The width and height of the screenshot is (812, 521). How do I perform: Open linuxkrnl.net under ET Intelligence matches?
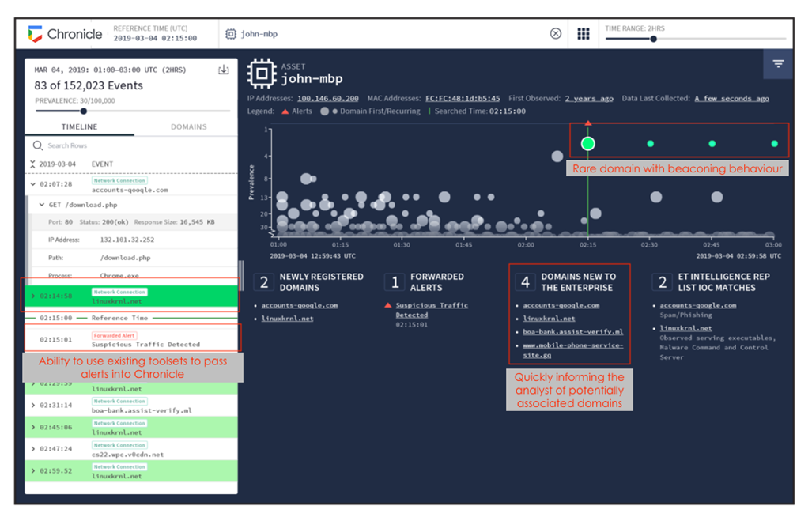point(685,328)
